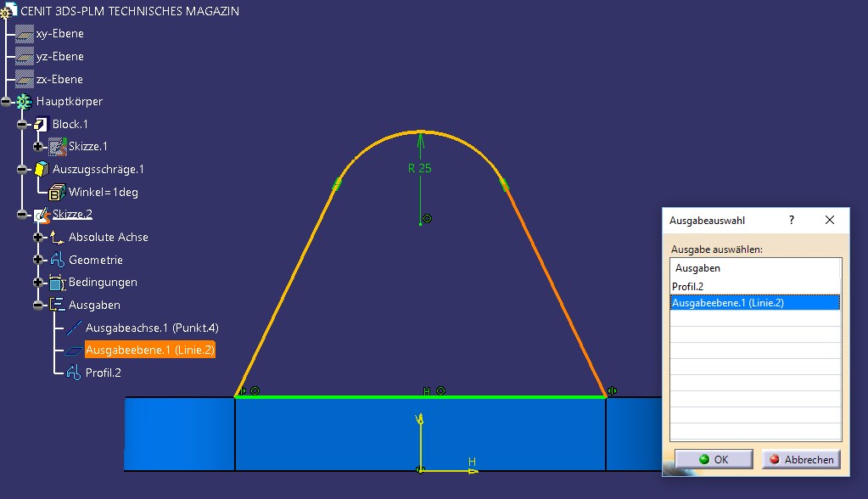Click the zx-Ebene plane icon
The height and width of the screenshot is (499, 868).
pos(25,79)
